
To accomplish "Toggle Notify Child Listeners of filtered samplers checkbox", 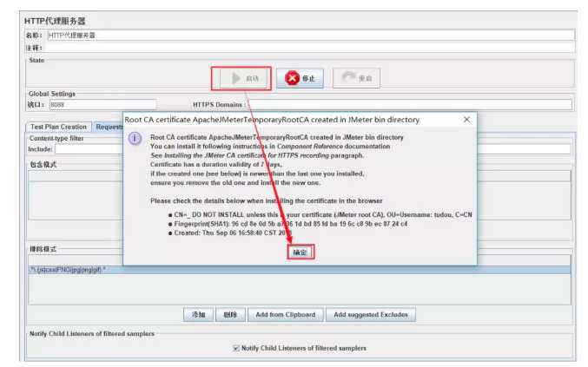I will click(x=236, y=348).
